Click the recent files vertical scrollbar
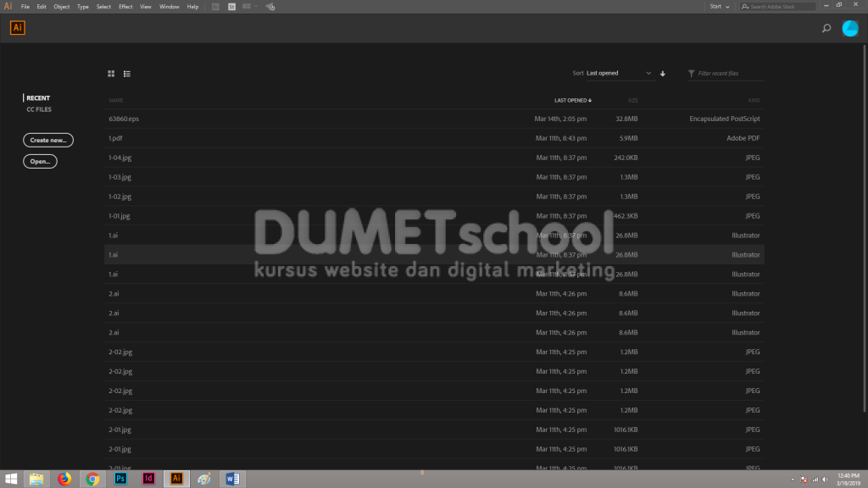868x488 pixels. tap(864, 229)
